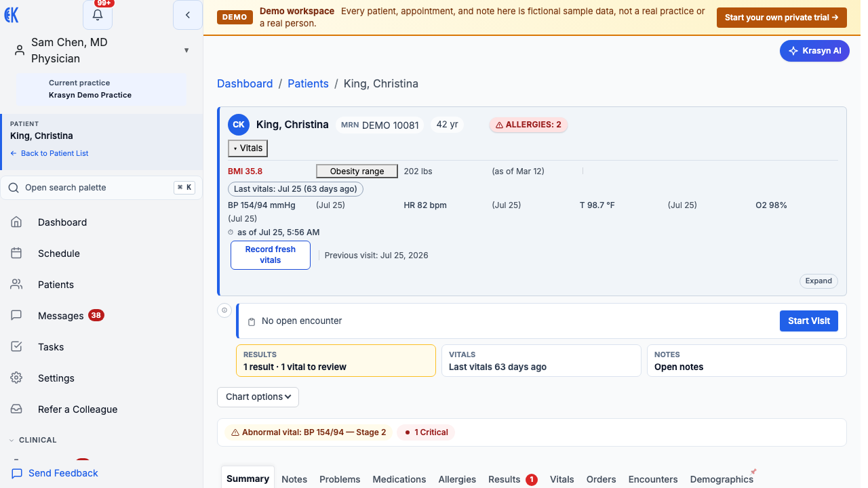This screenshot has width=868, height=488.
Task: Open the search palette field
Action: pos(101,188)
